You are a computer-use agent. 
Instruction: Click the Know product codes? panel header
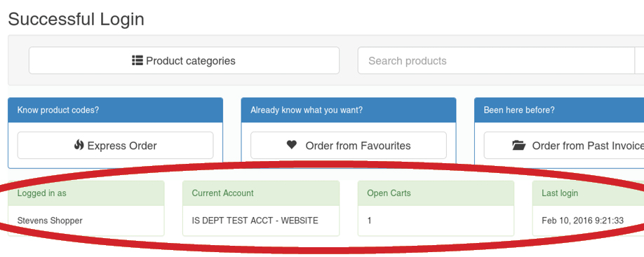coord(116,110)
